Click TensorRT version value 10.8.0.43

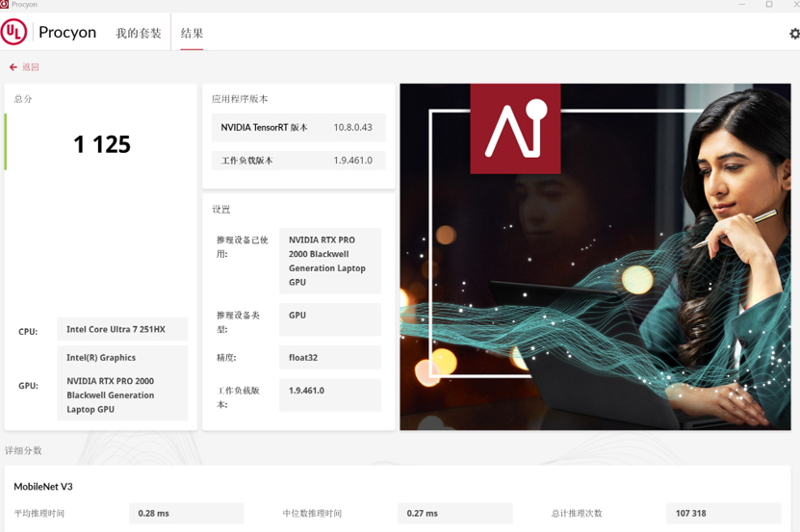(x=352, y=128)
